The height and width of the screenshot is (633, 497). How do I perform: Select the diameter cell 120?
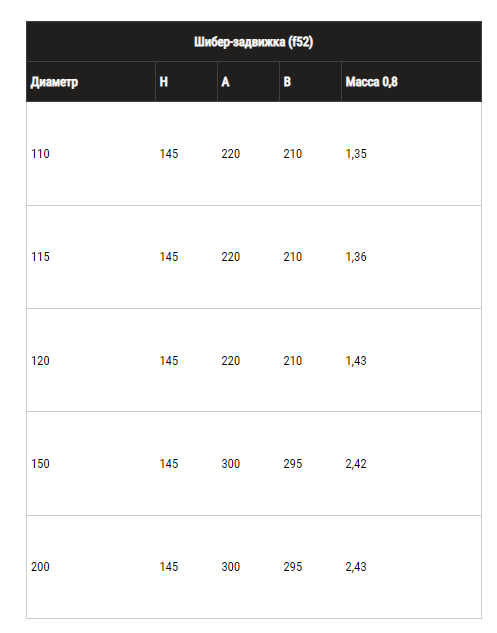click(40, 361)
